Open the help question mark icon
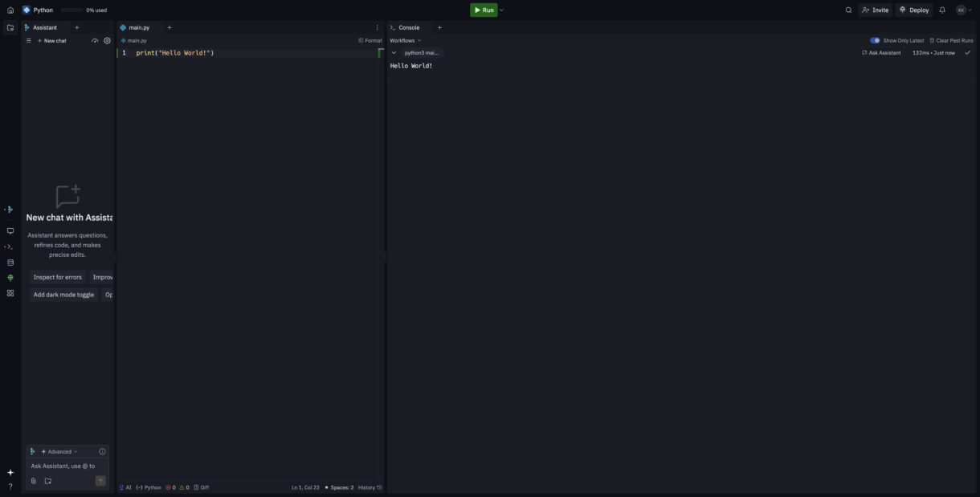The image size is (980, 497). click(10, 487)
